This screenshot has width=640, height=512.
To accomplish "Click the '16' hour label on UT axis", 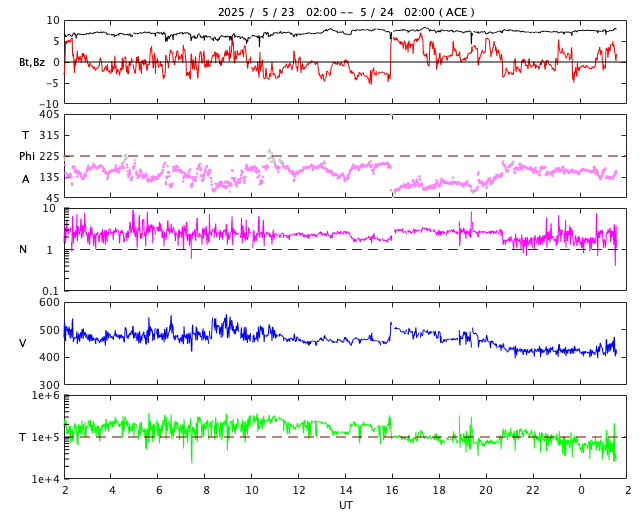I will (392, 490).
